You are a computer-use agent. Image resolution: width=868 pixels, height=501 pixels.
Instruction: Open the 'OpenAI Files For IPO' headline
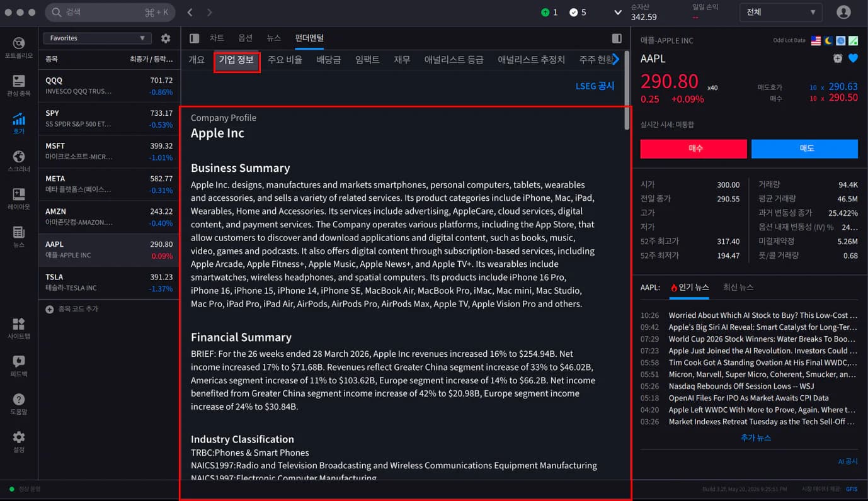[748, 398]
